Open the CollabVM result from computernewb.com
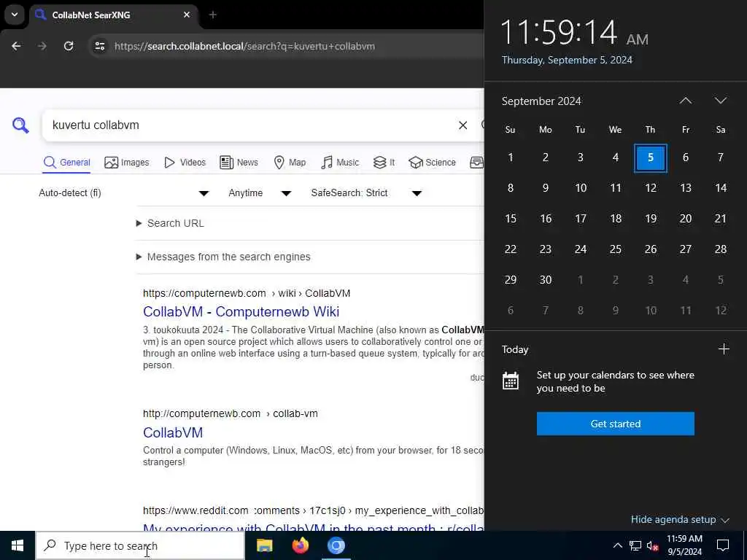The width and height of the screenshot is (747, 560). pos(173,432)
